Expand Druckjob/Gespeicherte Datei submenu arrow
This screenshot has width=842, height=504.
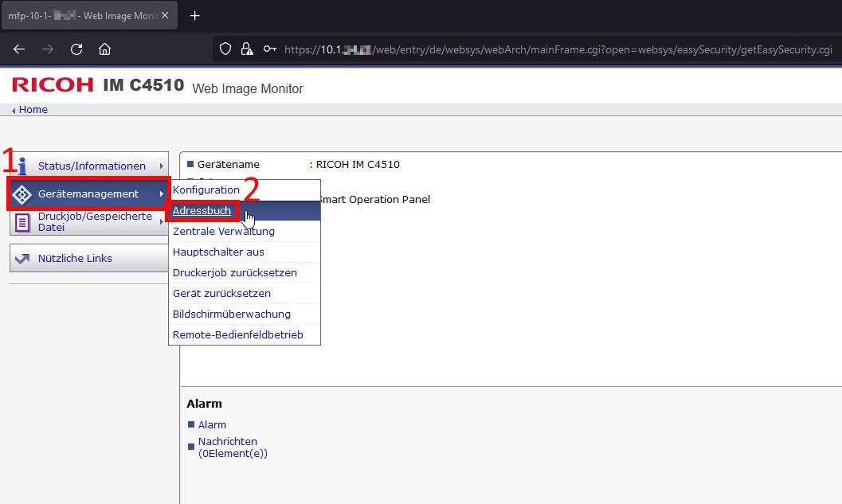tap(161, 221)
